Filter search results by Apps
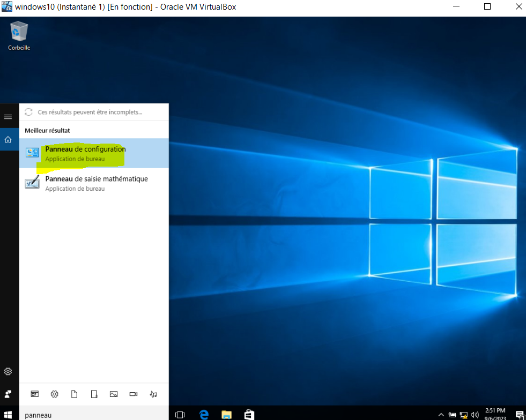Image resolution: width=526 pixels, height=420 pixels. pos(34,394)
